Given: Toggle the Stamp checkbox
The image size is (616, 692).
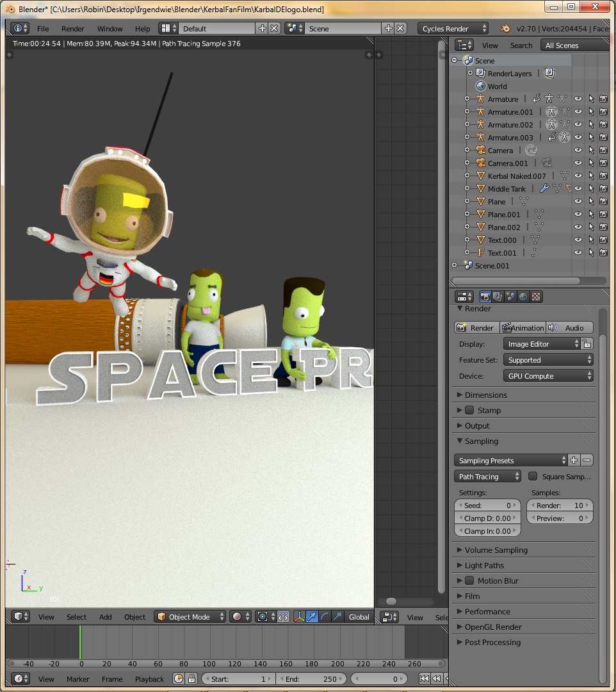Looking at the screenshot, I should coord(469,410).
